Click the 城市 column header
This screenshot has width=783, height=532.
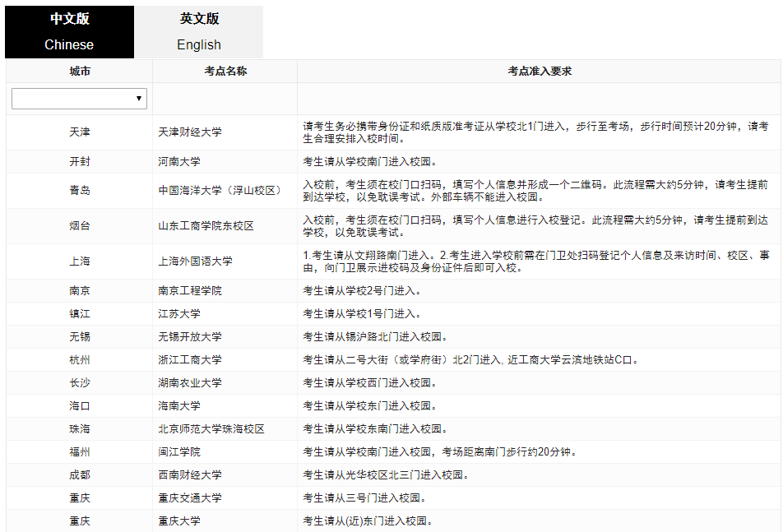pyautogui.click(x=78, y=72)
